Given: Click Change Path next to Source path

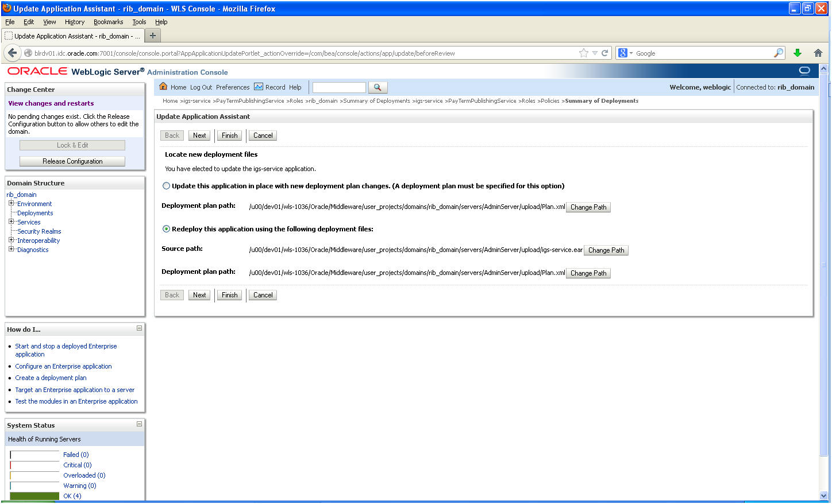Looking at the screenshot, I should [606, 250].
